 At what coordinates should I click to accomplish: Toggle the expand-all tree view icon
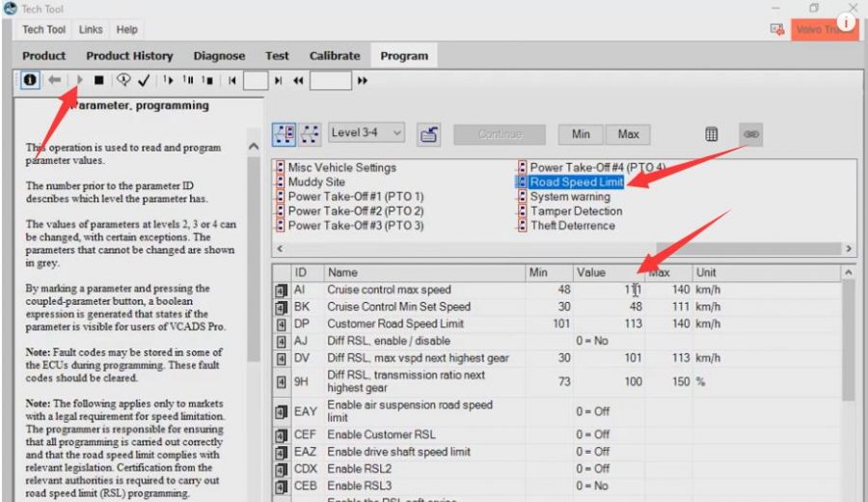[x=284, y=134]
